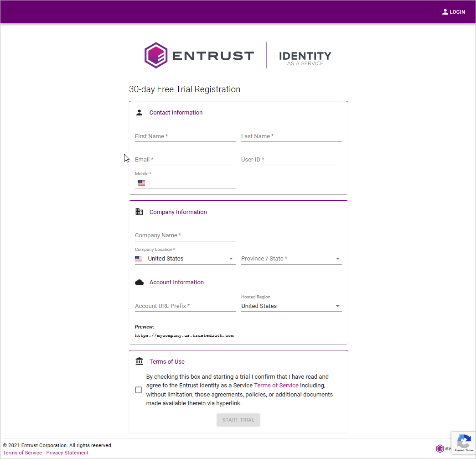
Task: Click the First Name input field
Action: point(185,136)
